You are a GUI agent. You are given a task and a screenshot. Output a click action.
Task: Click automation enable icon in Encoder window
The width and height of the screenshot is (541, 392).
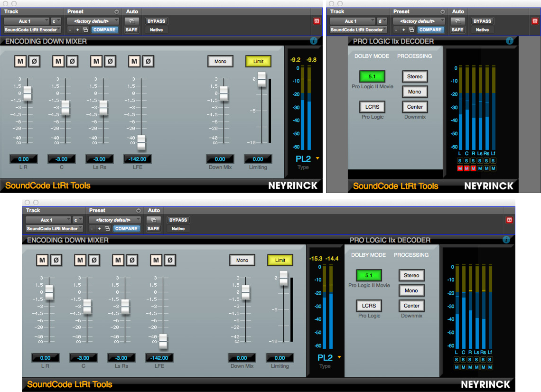click(x=132, y=21)
